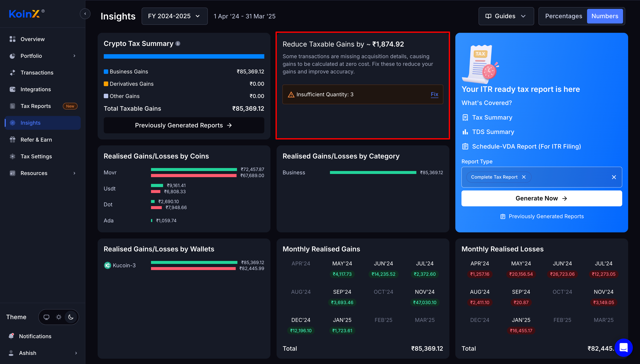Open Tax Settings in the sidebar

pyautogui.click(x=43, y=156)
